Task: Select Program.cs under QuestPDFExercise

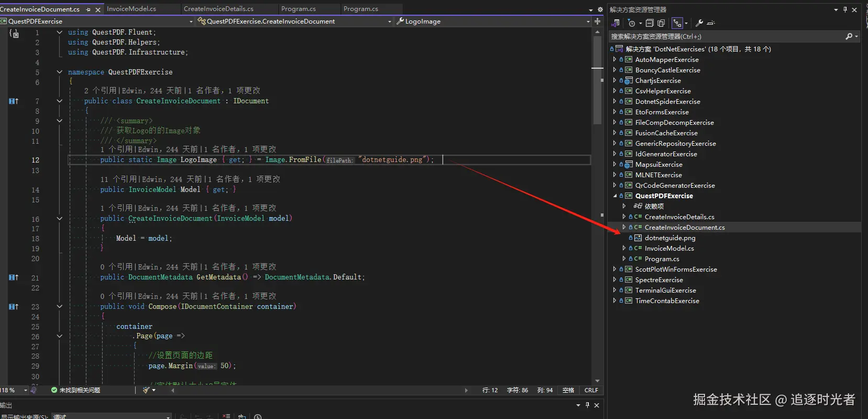Action: 662,259
